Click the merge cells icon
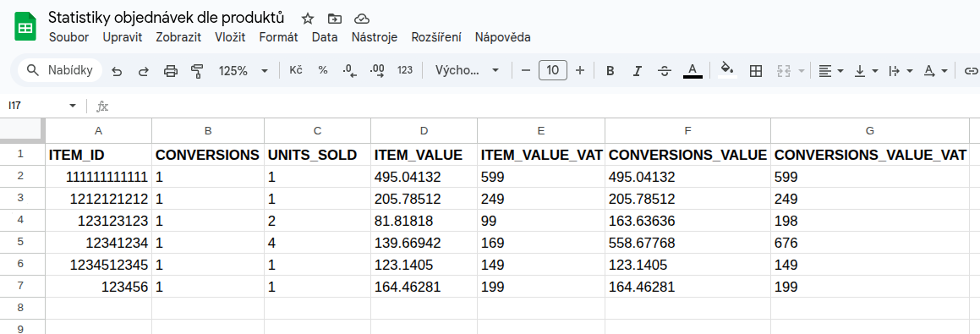The height and width of the screenshot is (334, 980). tap(784, 71)
